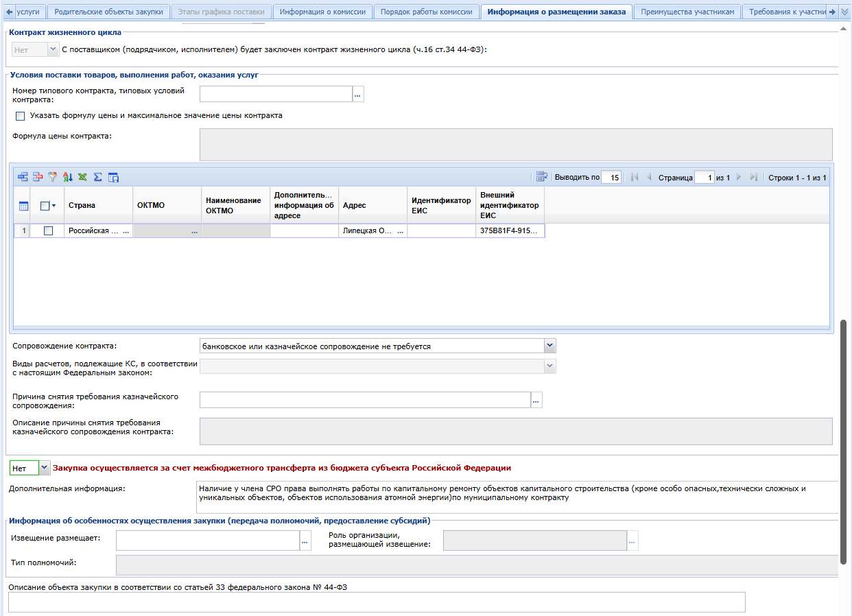Click the 'Причина снятия требования казначейского сопровождения' input

point(365,400)
